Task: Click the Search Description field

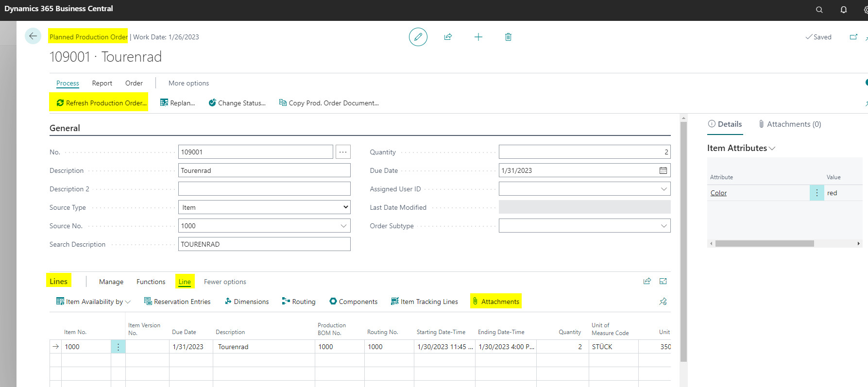Action: (x=264, y=244)
